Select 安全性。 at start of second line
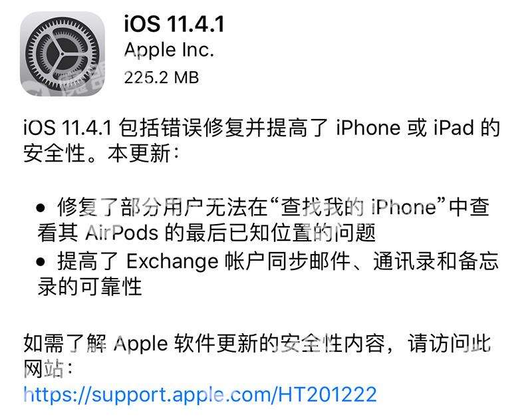Screen dimensions: 532x419 pyautogui.click(x=61, y=154)
